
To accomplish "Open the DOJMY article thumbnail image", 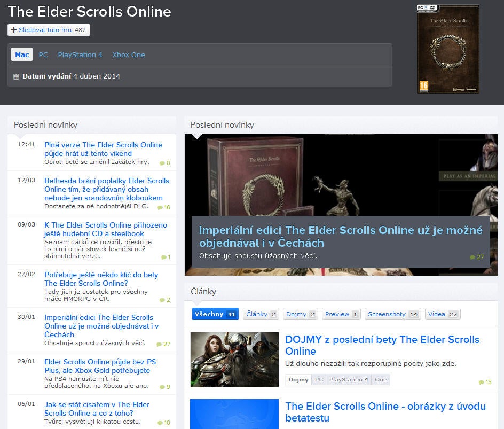I will click(234, 360).
